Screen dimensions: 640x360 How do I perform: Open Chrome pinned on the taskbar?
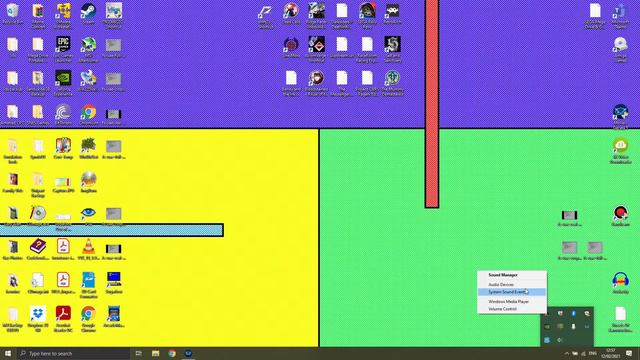(x=172, y=353)
